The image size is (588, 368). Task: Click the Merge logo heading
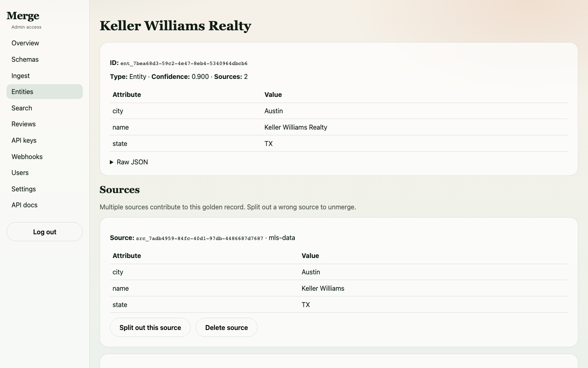coord(23,16)
